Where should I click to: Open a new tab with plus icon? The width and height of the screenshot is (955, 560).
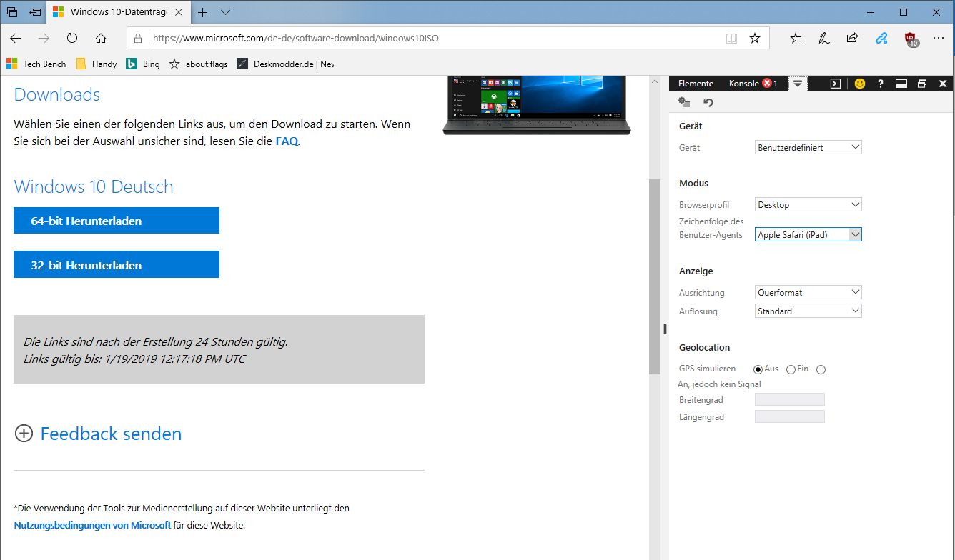coord(202,12)
